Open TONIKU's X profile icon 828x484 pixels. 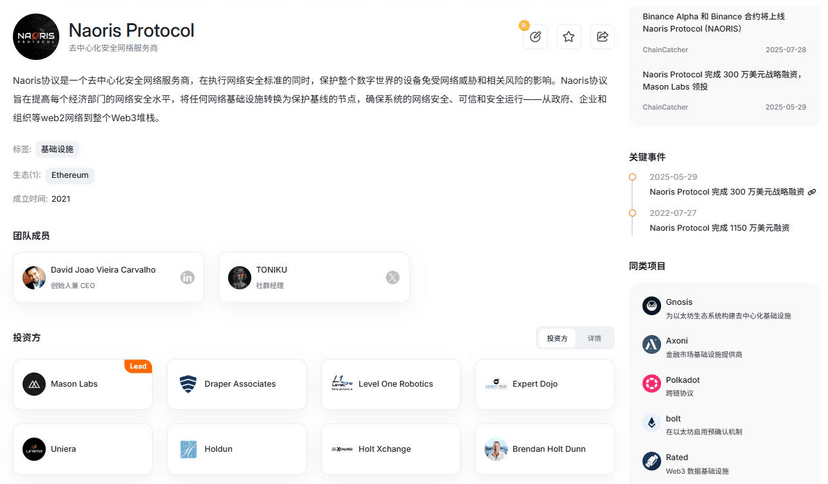[392, 277]
